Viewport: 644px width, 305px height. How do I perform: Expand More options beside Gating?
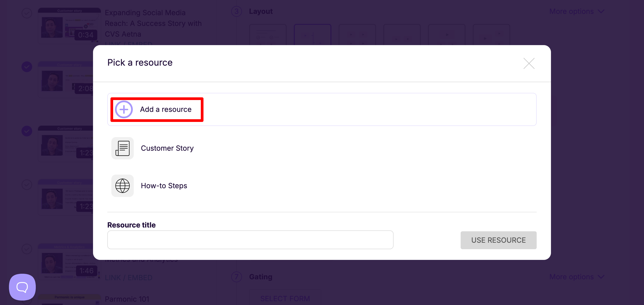pyautogui.click(x=577, y=277)
